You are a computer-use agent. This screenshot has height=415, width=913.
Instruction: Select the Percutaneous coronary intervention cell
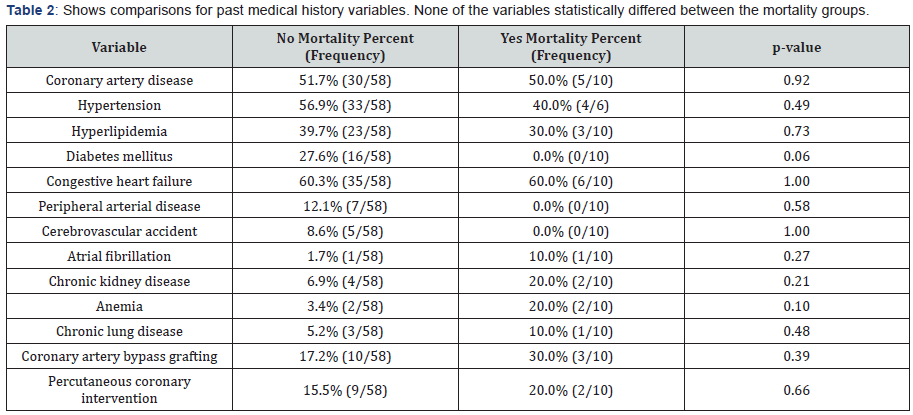(x=119, y=390)
